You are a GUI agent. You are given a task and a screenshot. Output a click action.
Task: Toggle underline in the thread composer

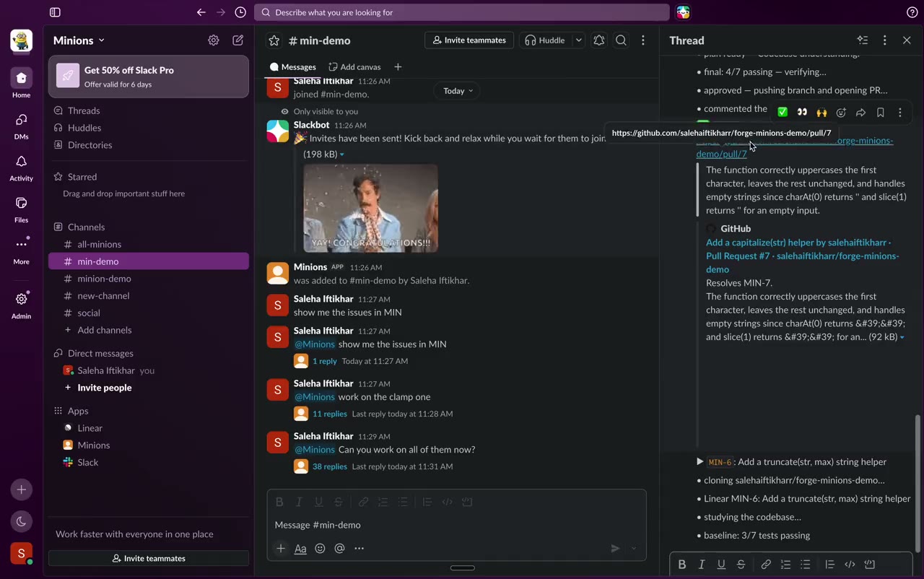721,565
